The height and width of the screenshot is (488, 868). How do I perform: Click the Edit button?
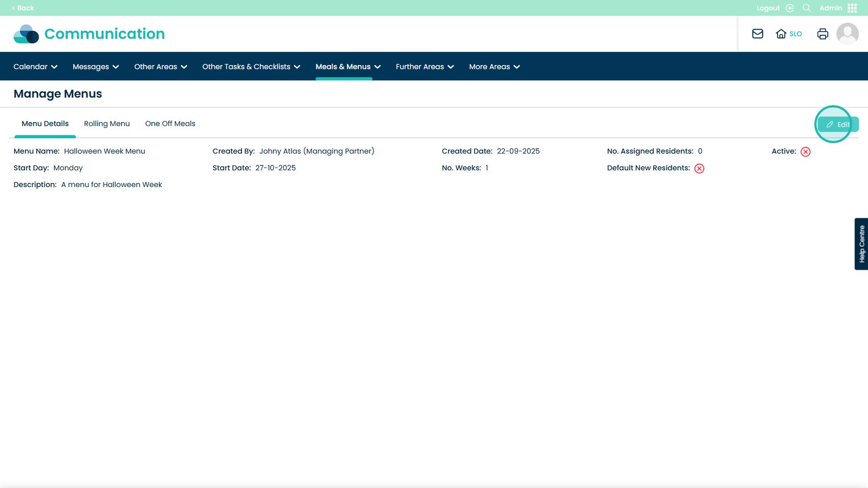click(x=838, y=125)
